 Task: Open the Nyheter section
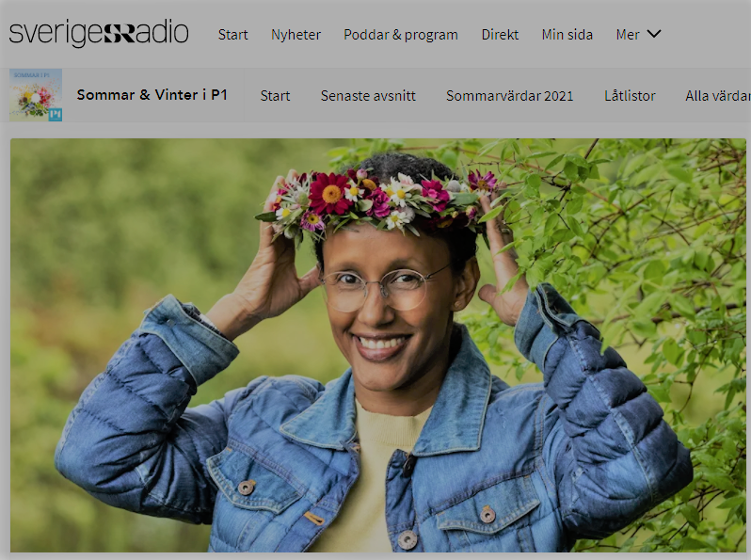click(296, 35)
